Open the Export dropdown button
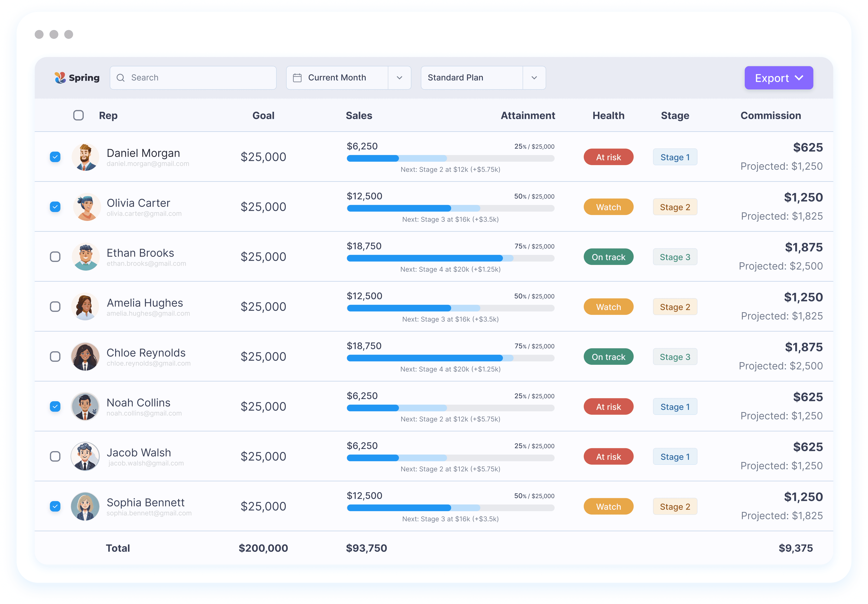The width and height of the screenshot is (868, 604). (778, 78)
